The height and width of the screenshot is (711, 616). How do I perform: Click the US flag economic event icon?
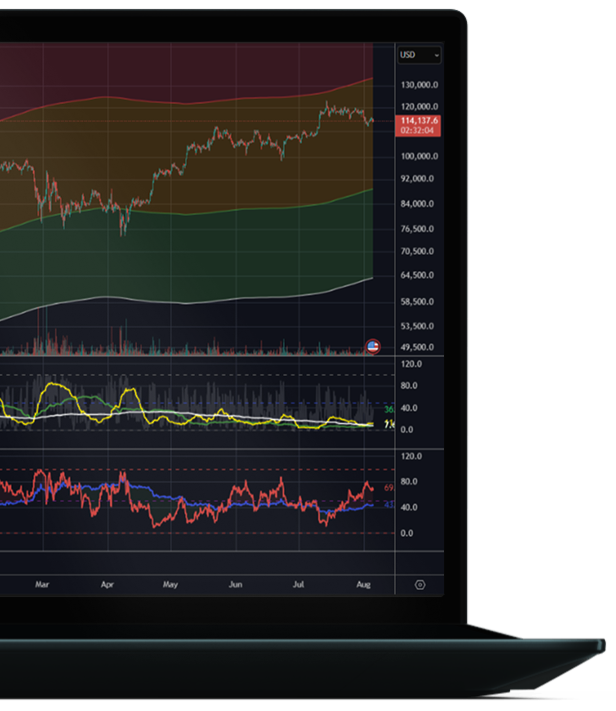[373, 347]
